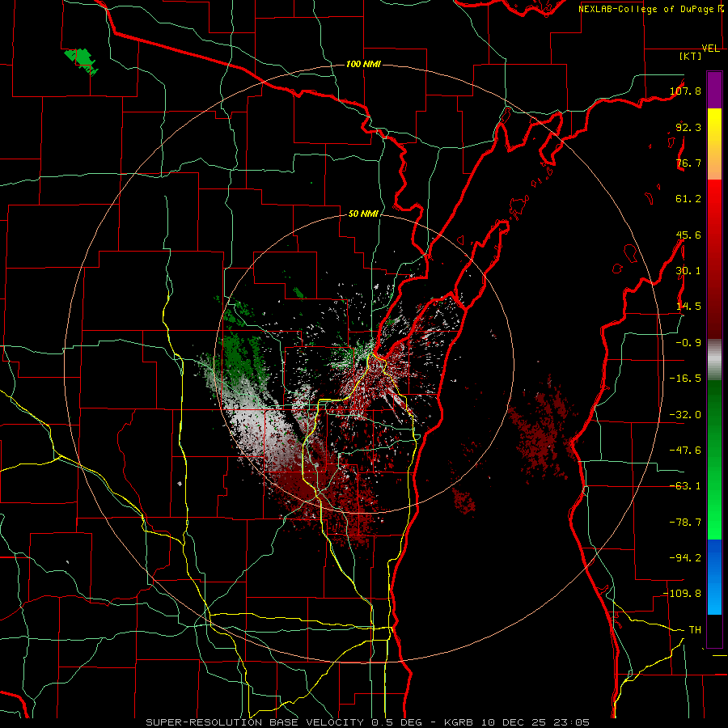Click the -109.8 velocity scale value
This screenshot has height=728, width=728.
click(683, 594)
